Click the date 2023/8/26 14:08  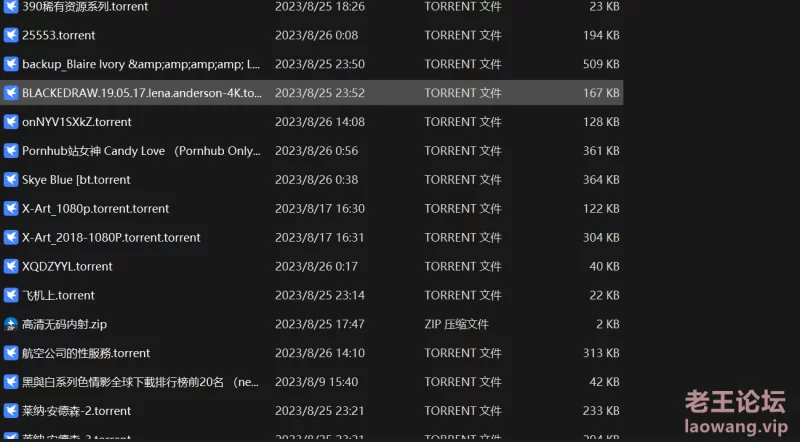(x=320, y=122)
